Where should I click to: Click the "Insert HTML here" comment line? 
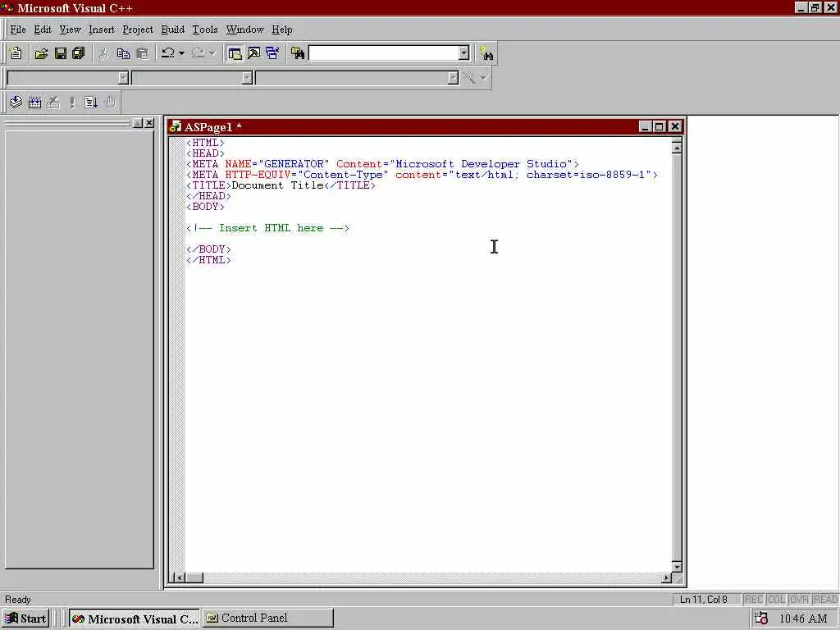click(268, 228)
